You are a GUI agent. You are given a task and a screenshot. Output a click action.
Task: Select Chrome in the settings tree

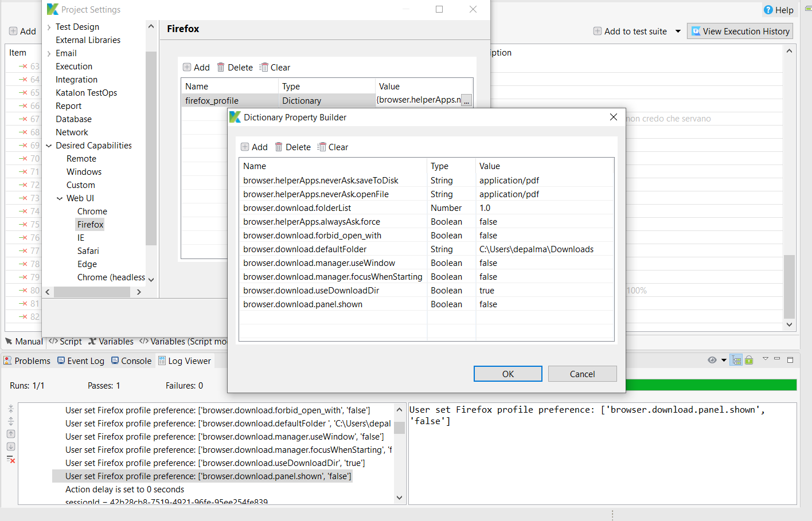[92, 211]
